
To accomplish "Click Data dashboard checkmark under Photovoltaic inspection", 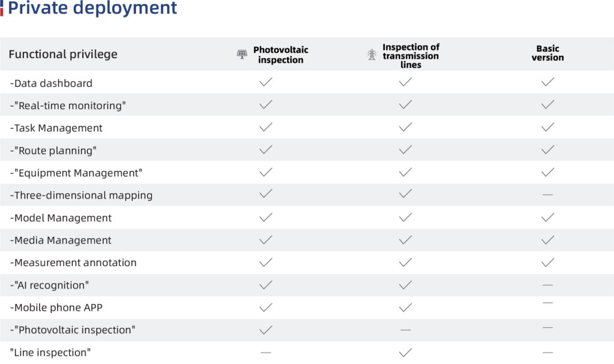I will pyautogui.click(x=266, y=82).
